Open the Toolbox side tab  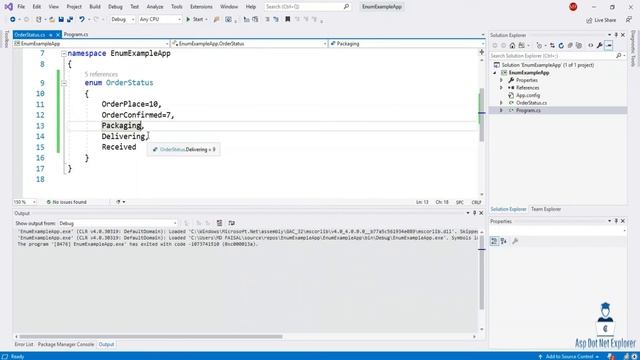click(6, 40)
